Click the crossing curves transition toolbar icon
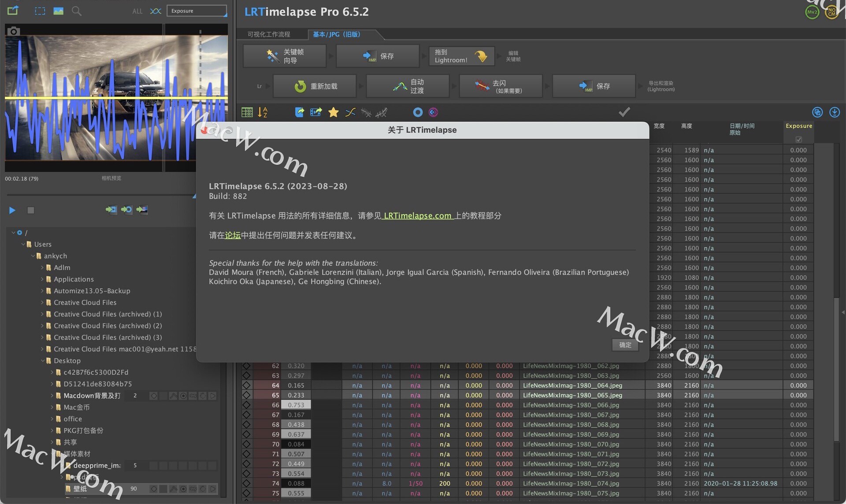This screenshot has height=504, width=846. tap(350, 112)
